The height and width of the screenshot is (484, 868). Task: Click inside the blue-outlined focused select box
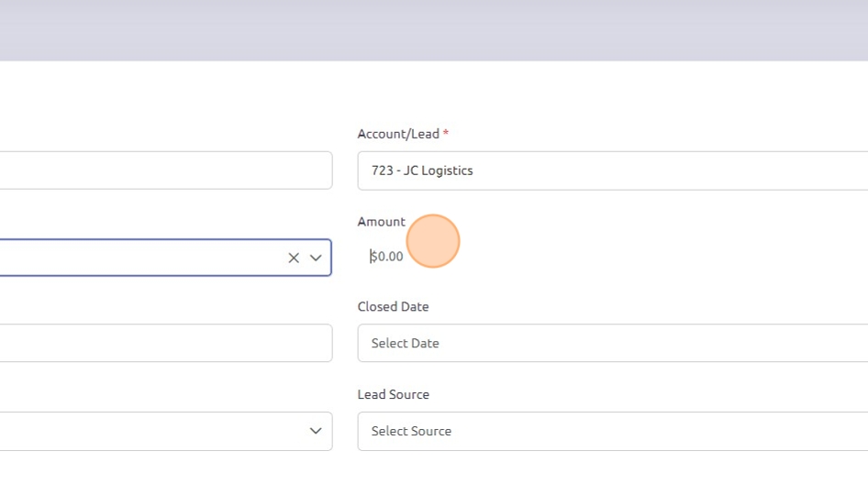(138, 258)
